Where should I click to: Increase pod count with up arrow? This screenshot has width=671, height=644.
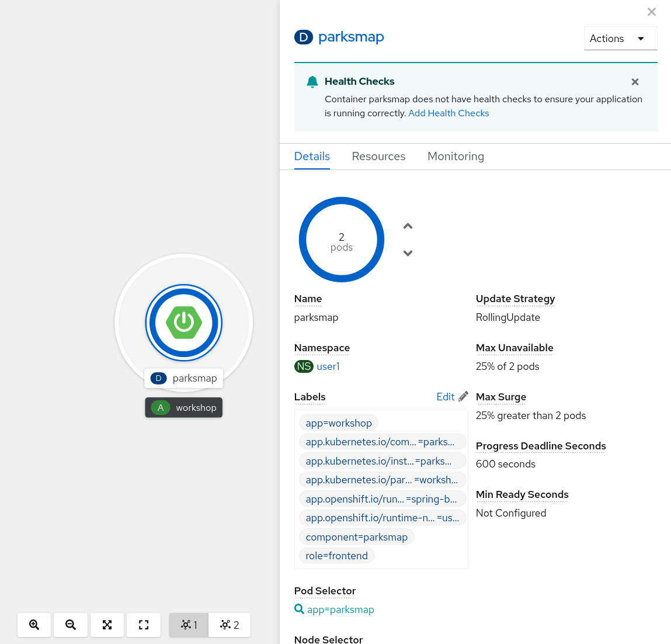coord(408,226)
